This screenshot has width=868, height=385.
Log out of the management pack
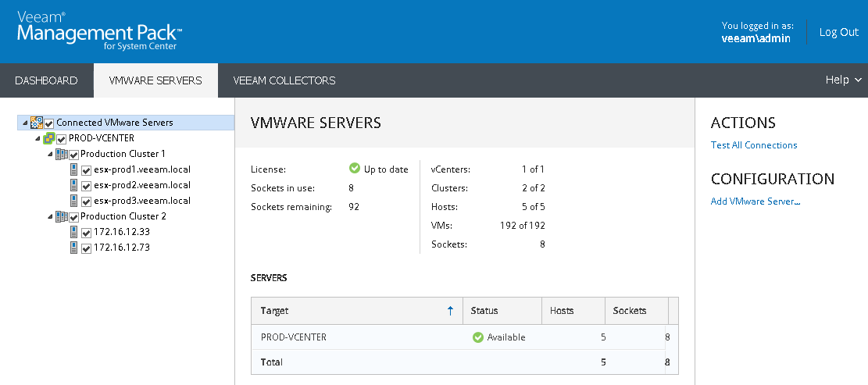838,32
